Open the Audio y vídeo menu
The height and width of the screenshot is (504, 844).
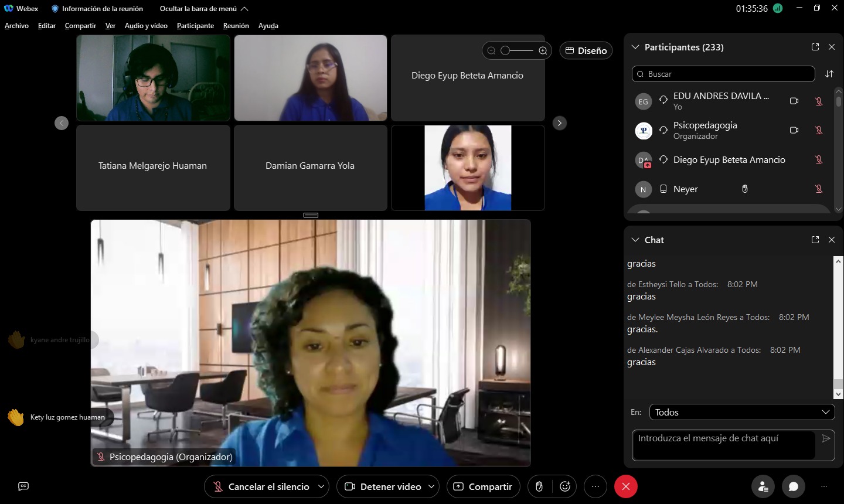tap(146, 26)
